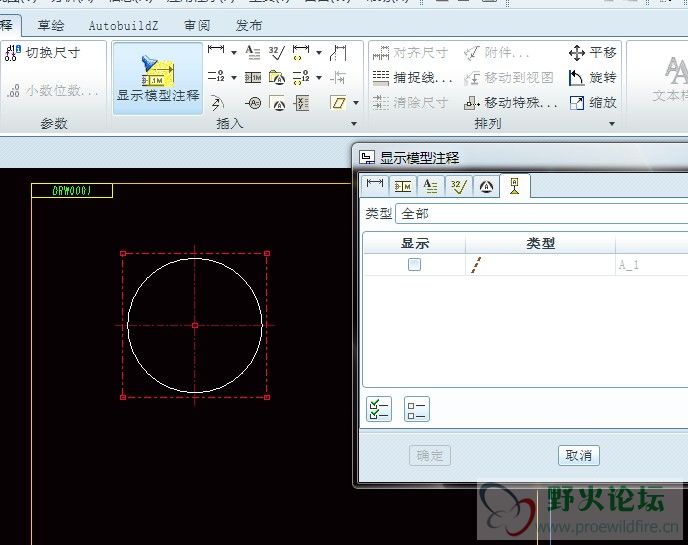Viewport: 688px width, 545px height.
Task: Open dropdown arrow beside the dimension tool
Action: [x=234, y=53]
